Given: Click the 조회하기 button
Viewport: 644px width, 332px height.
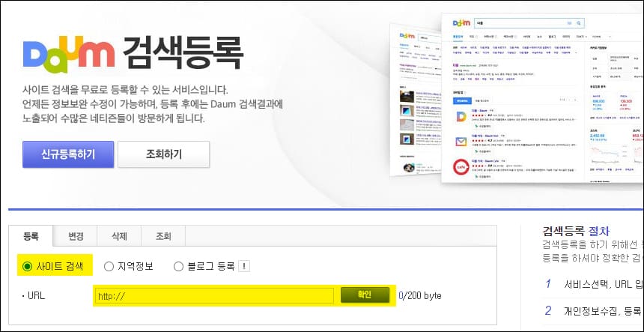Looking at the screenshot, I should click(x=163, y=154).
